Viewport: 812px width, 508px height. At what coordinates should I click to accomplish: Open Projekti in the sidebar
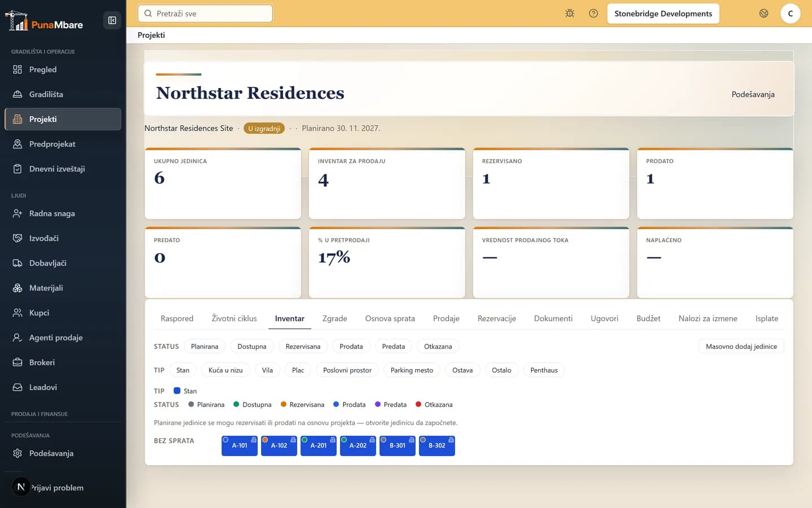coord(63,119)
